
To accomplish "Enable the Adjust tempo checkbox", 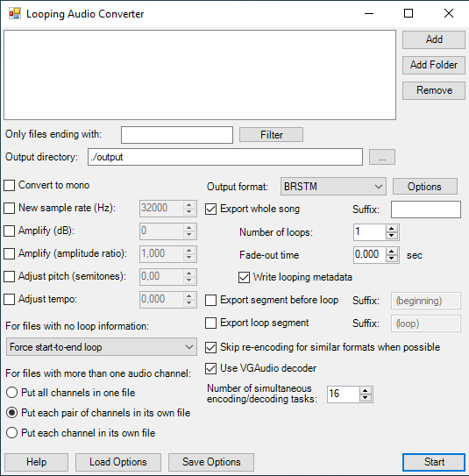I will click(9, 299).
